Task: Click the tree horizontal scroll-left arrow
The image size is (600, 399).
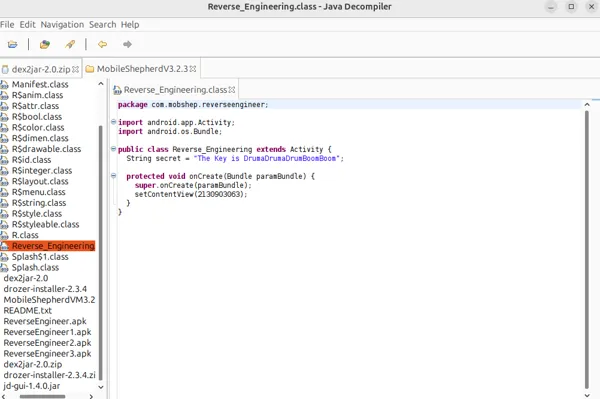Action: (x=3, y=396)
